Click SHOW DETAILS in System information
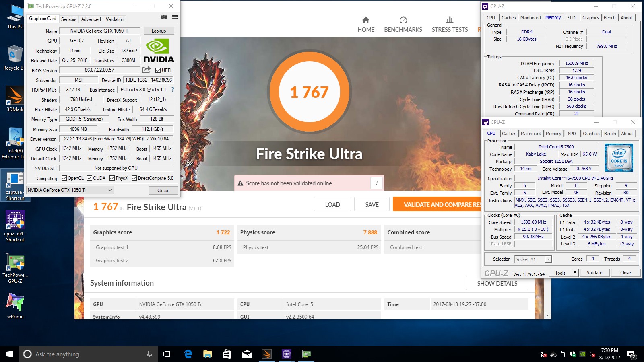The width and height of the screenshot is (644, 362). pos(497,283)
